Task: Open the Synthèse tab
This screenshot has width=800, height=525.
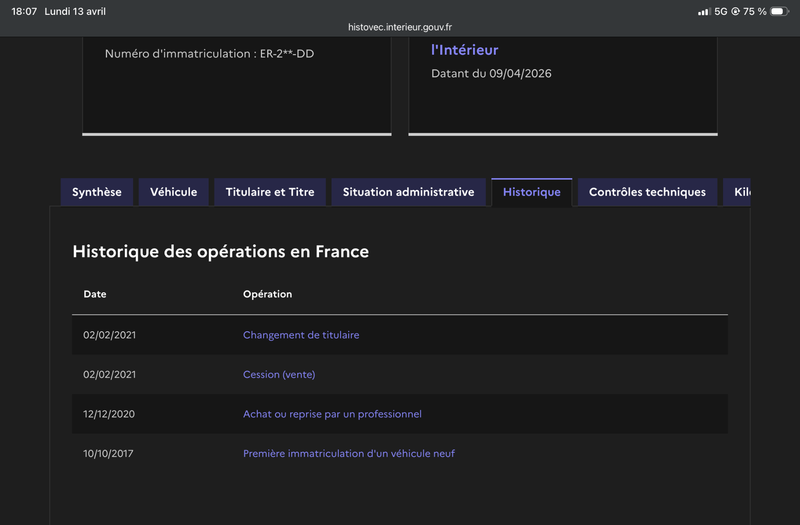Action: 97,192
